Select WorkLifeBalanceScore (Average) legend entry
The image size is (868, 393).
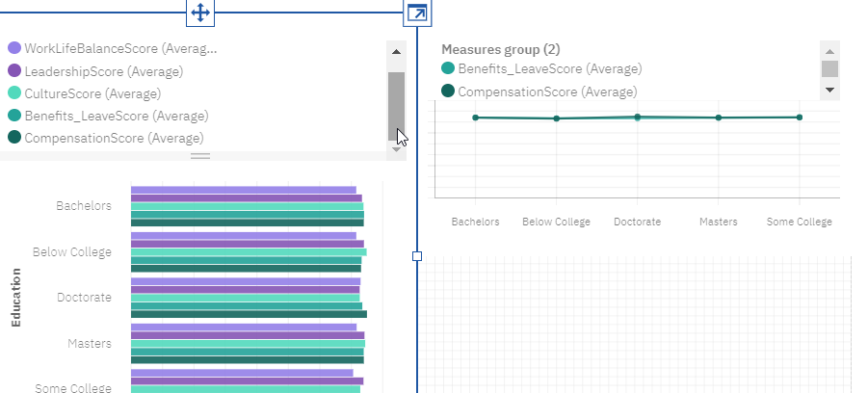120,49
